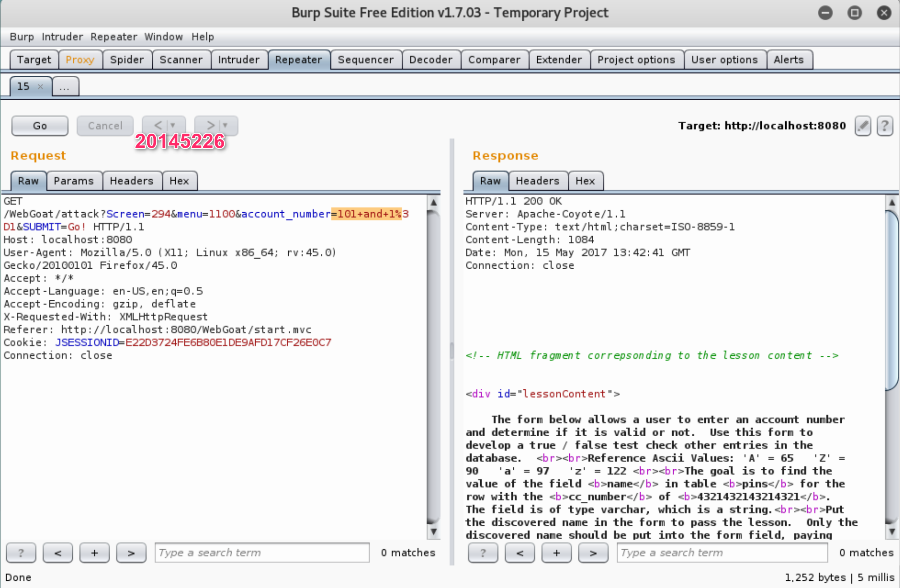Open the Project options tab

[x=636, y=60]
